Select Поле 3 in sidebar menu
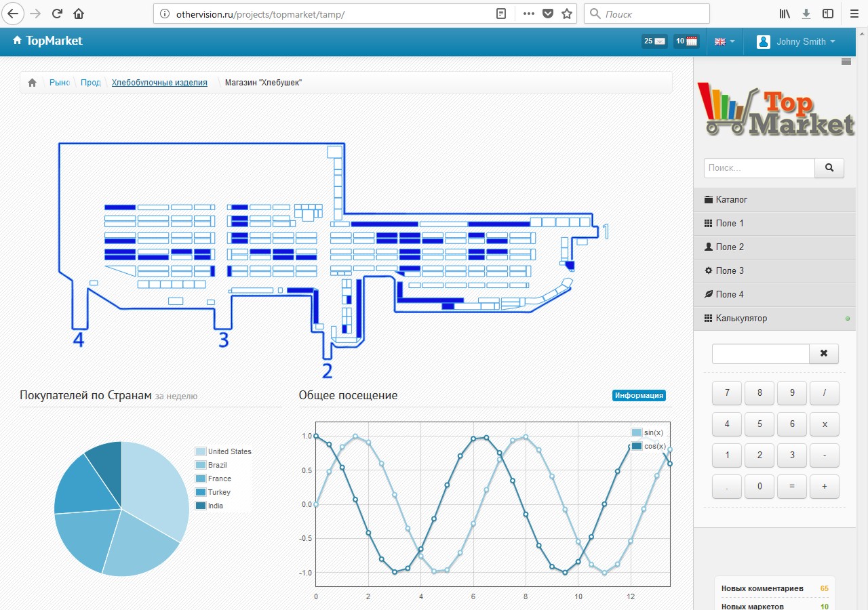The height and width of the screenshot is (610, 868). click(730, 271)
